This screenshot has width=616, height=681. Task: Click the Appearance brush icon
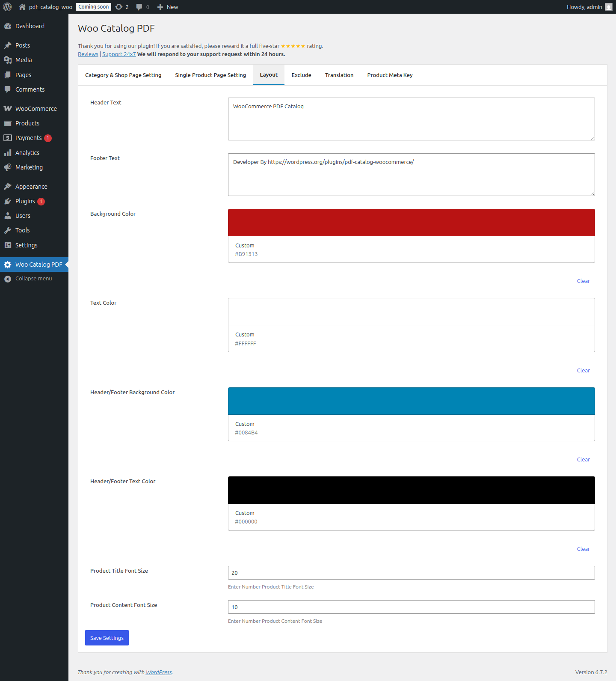8,187
